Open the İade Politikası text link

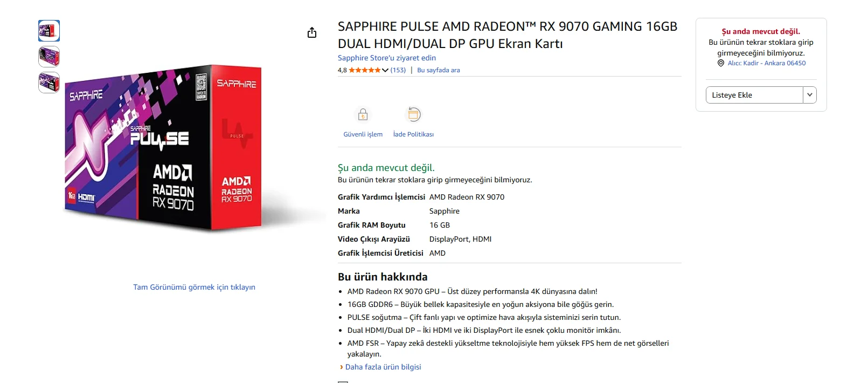point(413,134)
